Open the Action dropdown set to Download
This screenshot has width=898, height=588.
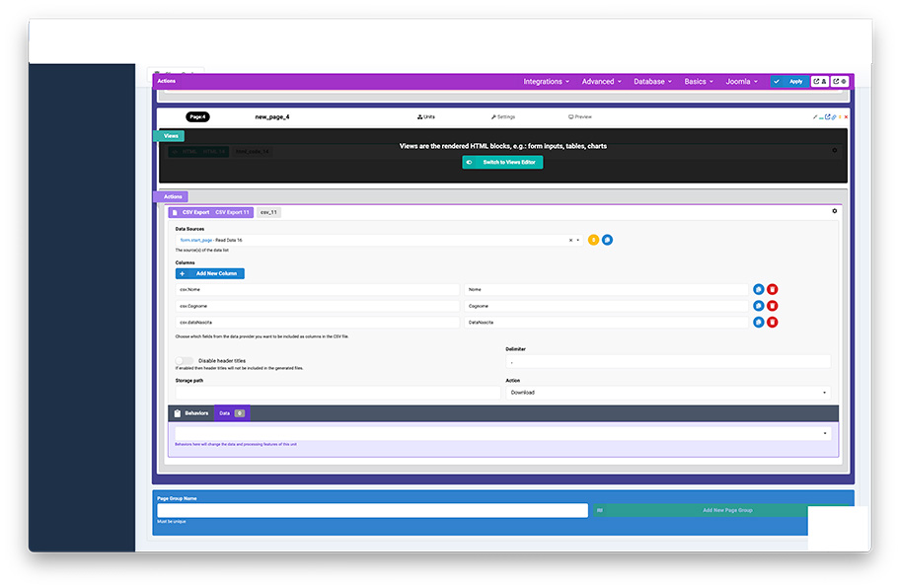point(668,392)
